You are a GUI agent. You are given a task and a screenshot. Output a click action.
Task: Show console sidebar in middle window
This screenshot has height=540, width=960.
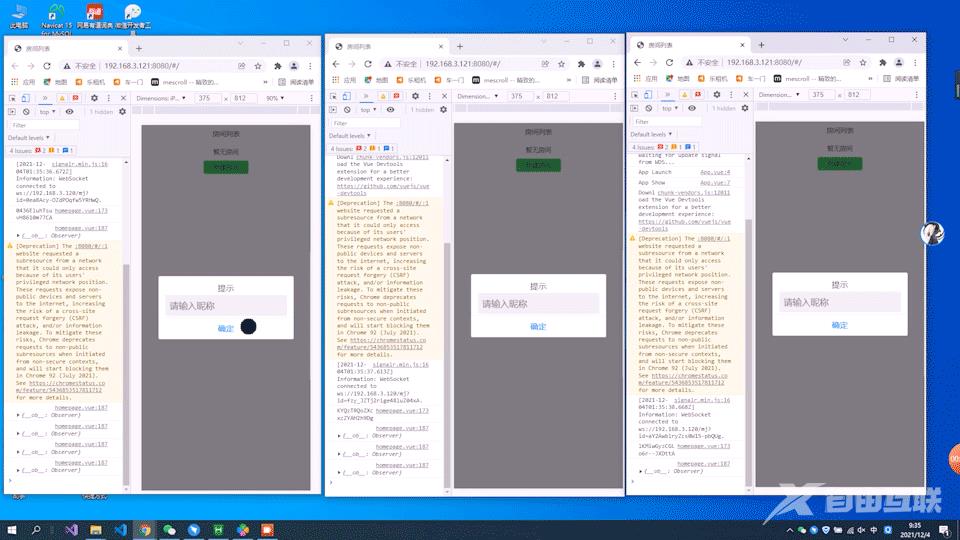tap(333, 110)
